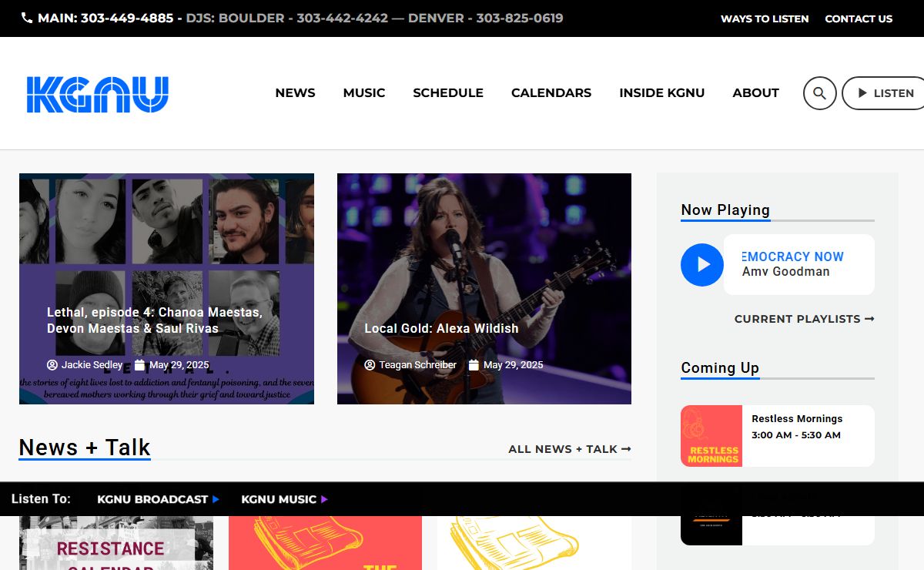Call the main number 303-449-4885
The width and height of the screenshot is (924, 570).
click(127, 18)
